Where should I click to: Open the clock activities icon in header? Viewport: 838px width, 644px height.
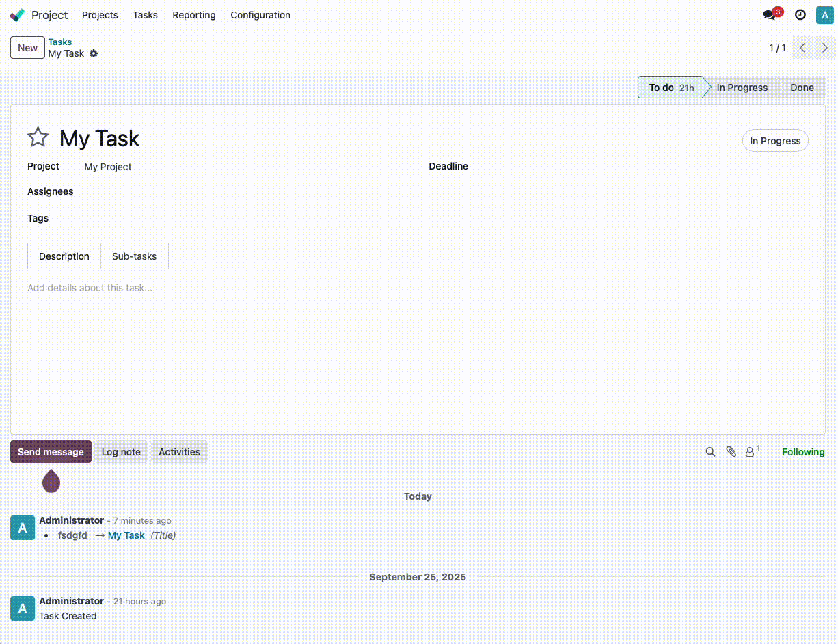point(800,15)
